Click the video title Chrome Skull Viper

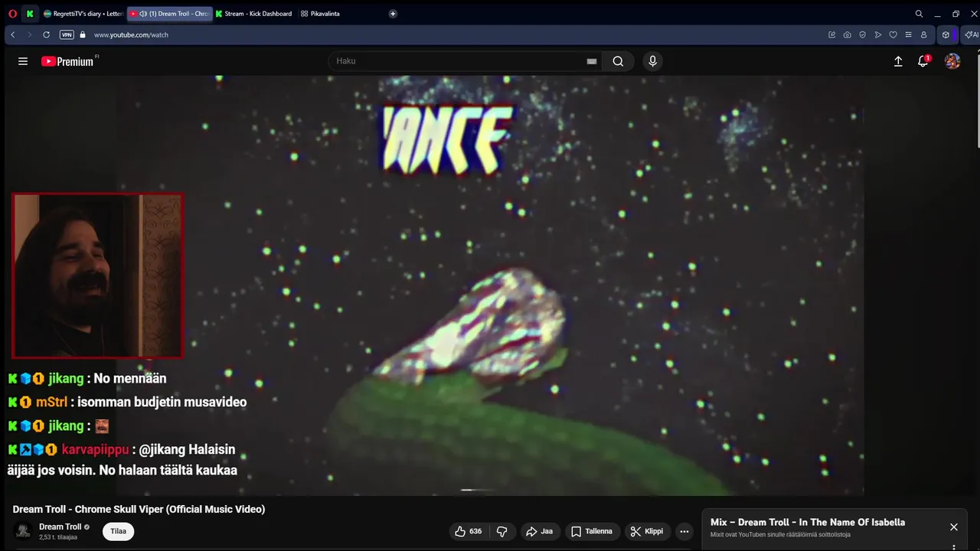coord(139,509)
